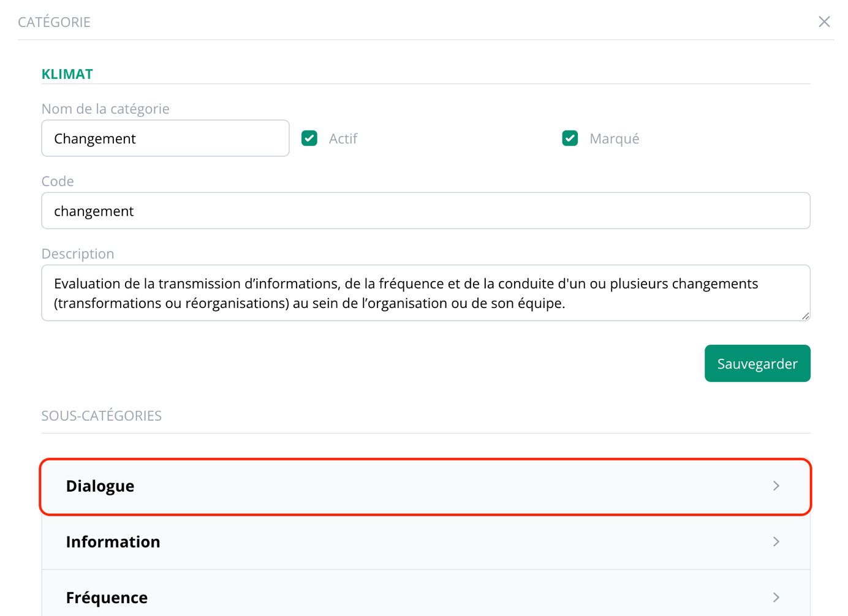Click the Description textarea resize handle

(x=805, y=316)
